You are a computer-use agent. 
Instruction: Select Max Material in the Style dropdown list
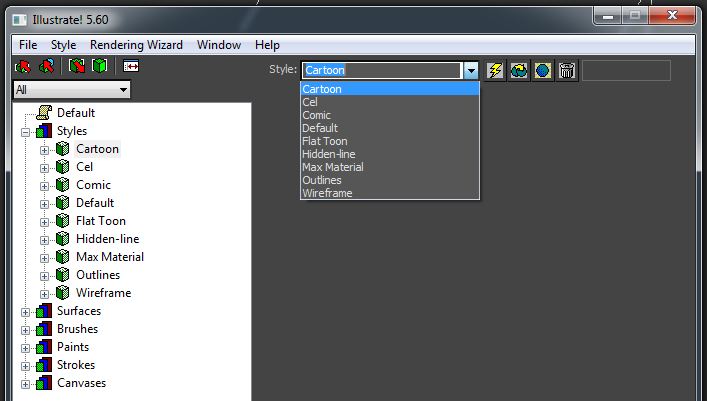[x=390, y=167]
